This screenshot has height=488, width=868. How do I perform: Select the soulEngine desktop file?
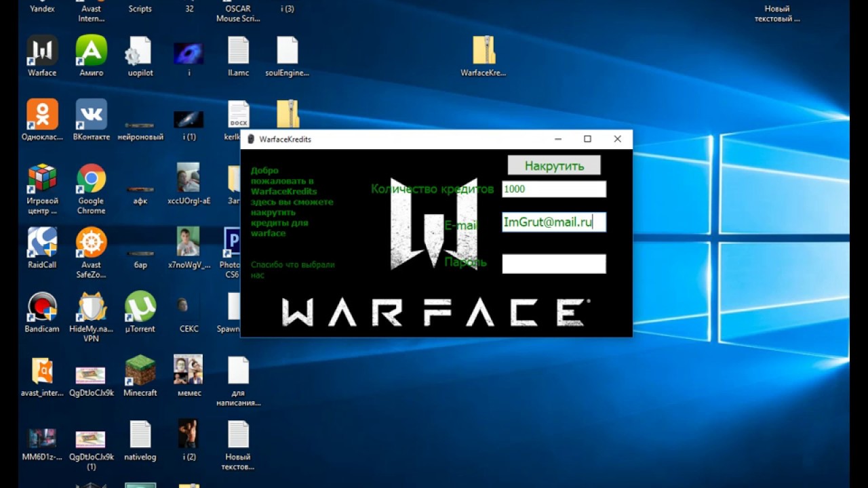(287, 57)
